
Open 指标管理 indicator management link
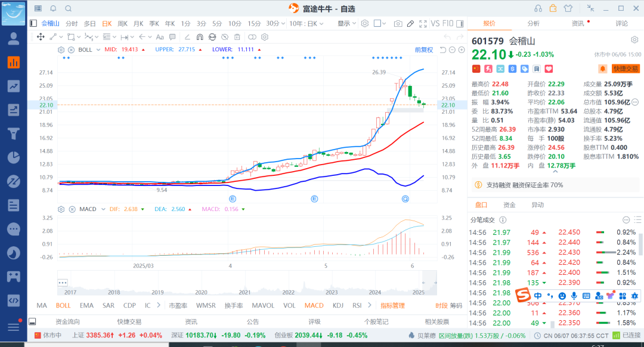392,305
